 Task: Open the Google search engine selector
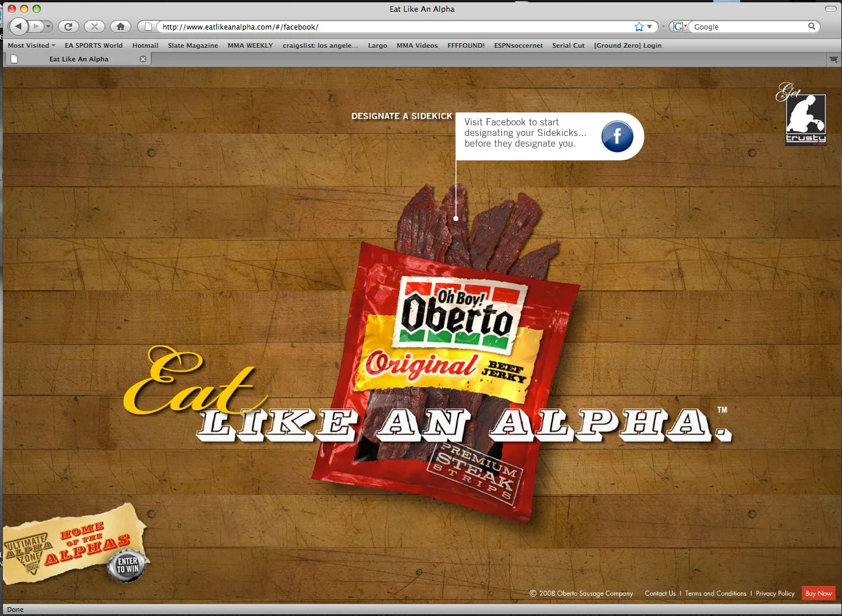tap(680, 27)
